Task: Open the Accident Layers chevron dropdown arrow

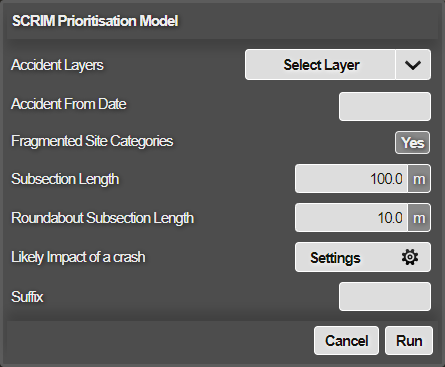Action: pyautogui.click(x=413, y=65)
